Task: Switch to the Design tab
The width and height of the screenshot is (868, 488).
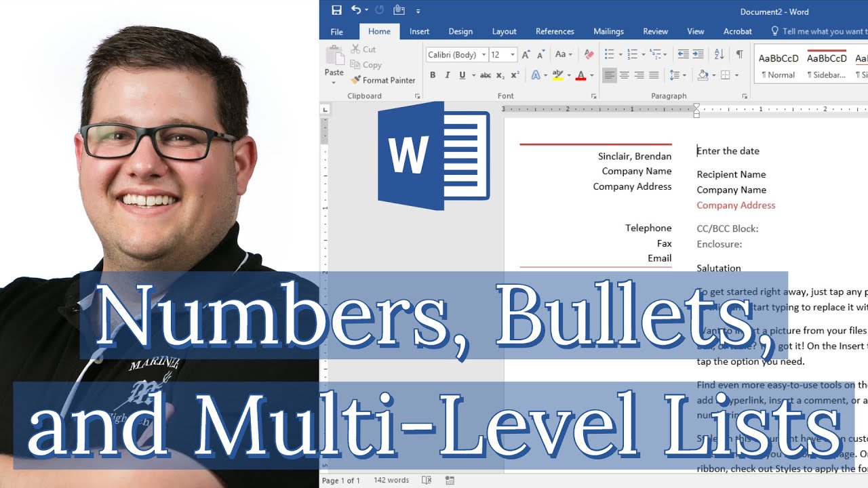Action: click(x=460, y=31)
